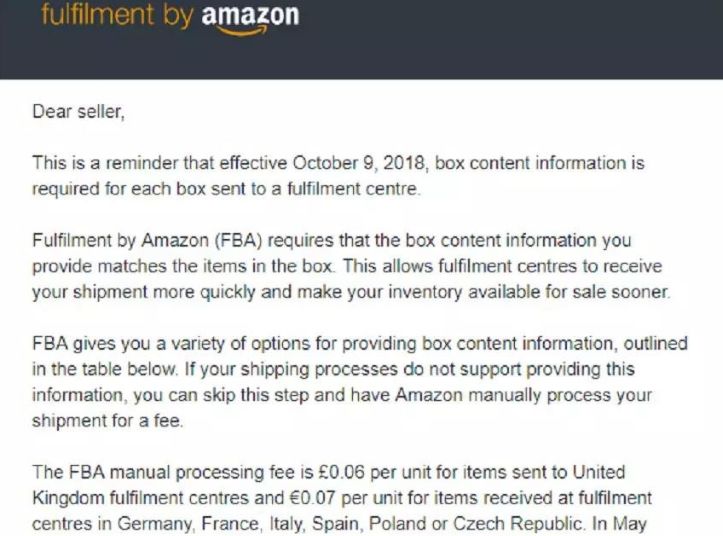Screen dimensions: 723x536
Task: Click the word 'Germany' in last paragraph
Action: 154,524
